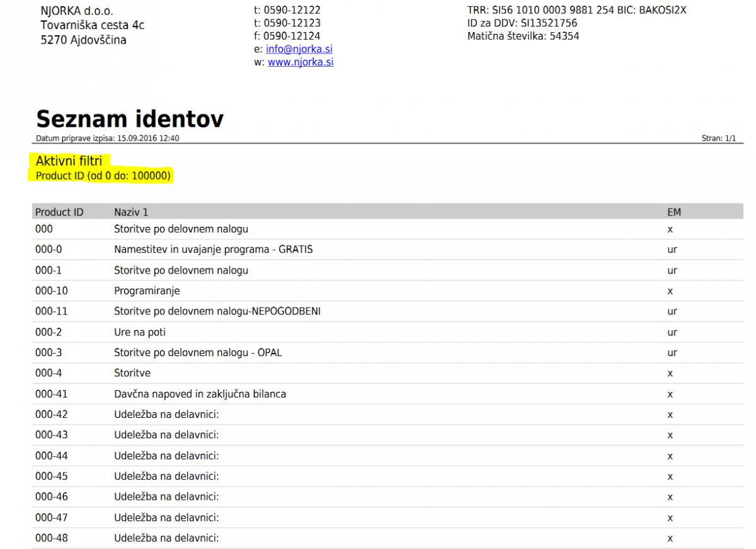The height and width of the screenshot is (549, 756).
Task: Click the report preparation date text
Action: pyautogui.click(x=107, y=139)
